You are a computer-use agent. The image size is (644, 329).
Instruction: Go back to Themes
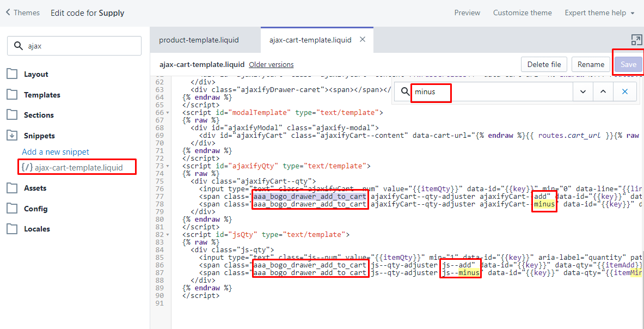(22, 13)
